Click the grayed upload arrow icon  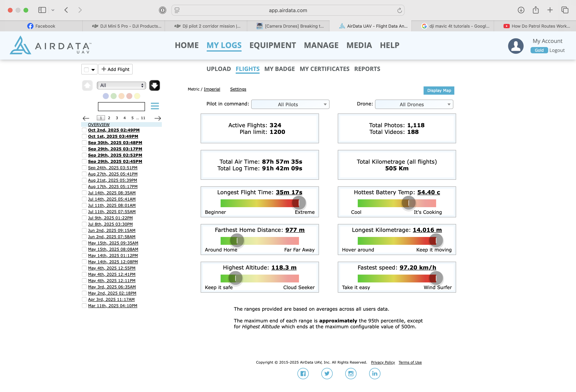(87, 85)
